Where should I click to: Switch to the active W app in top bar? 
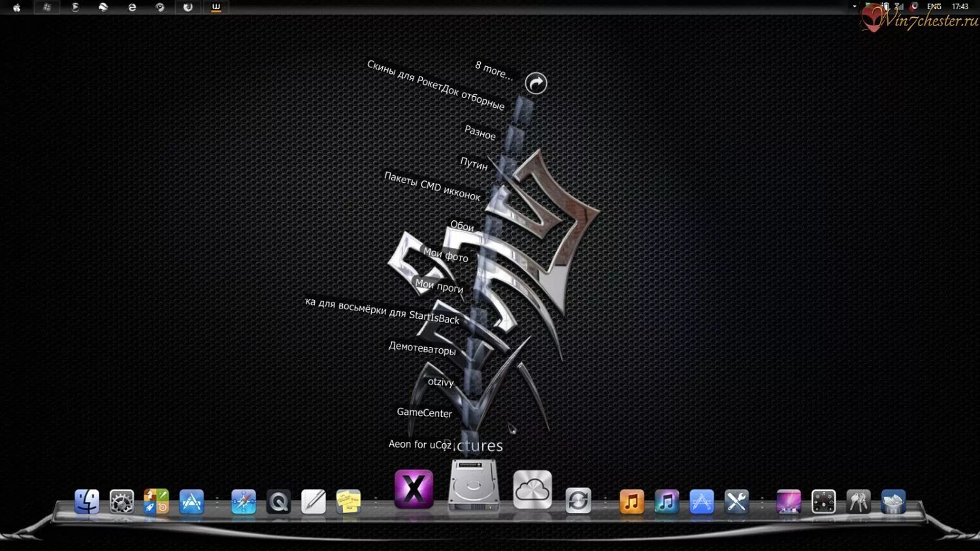coord(216,7)
